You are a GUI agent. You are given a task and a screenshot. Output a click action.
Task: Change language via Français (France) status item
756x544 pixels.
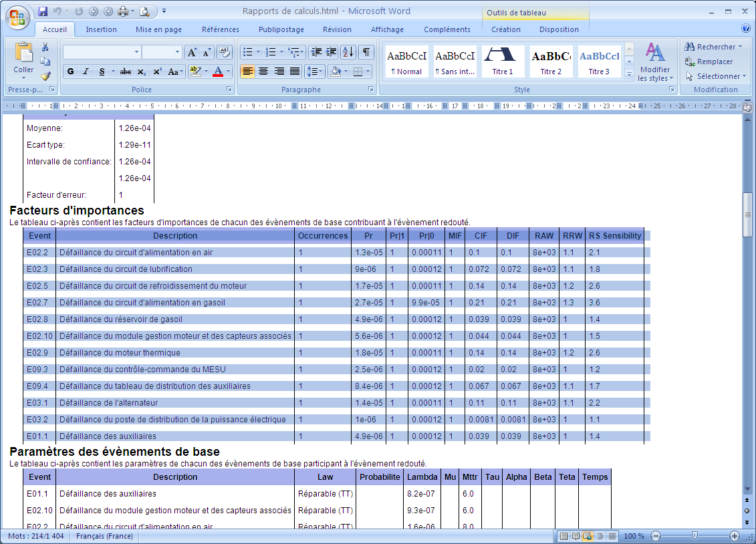click(x=105, y=536)
